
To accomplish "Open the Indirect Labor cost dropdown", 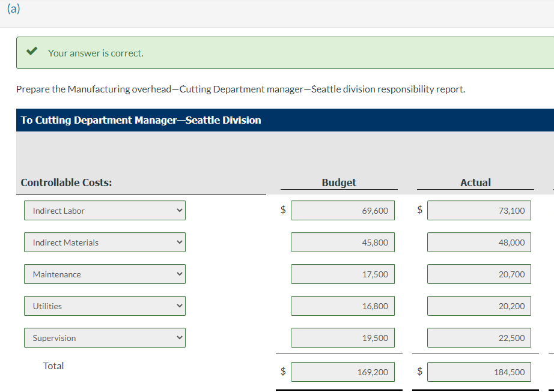I will pos(105,210).
